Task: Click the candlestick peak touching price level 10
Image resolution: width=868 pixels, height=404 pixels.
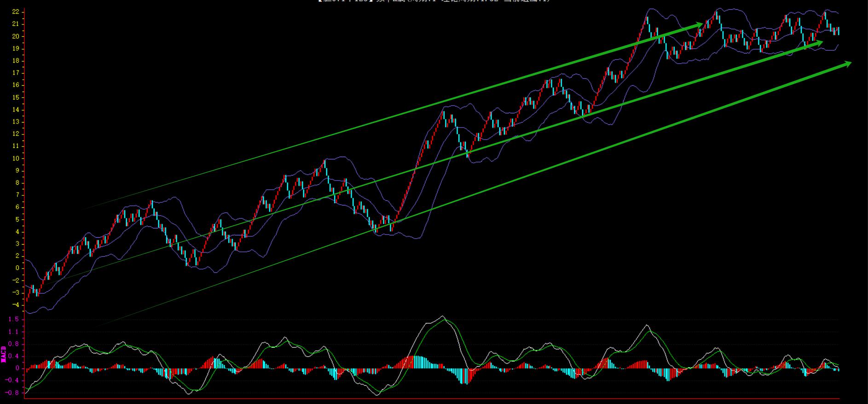Action: point(325,160)
